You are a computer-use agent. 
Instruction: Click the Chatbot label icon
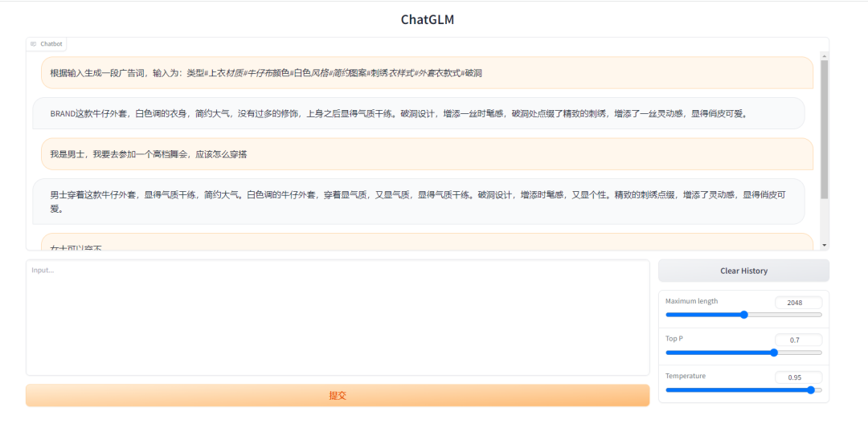[33, 43]
